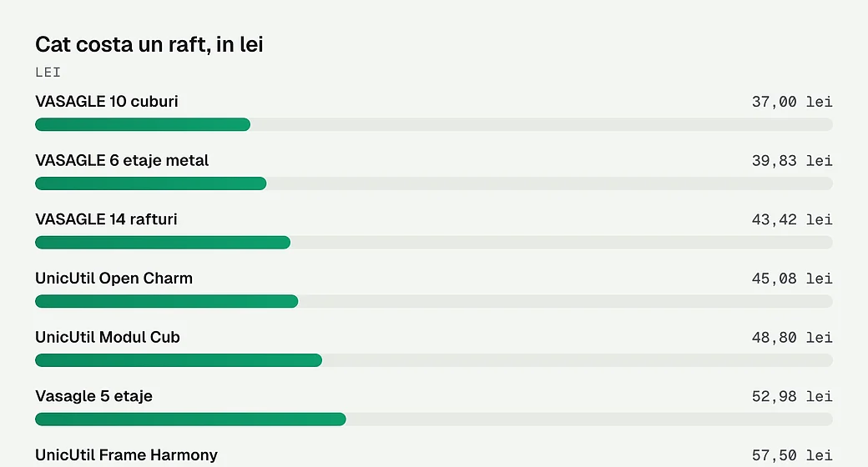Click the VASAGLE 14 rafturi green bar
Screen dimensions: 868x467
163,243
